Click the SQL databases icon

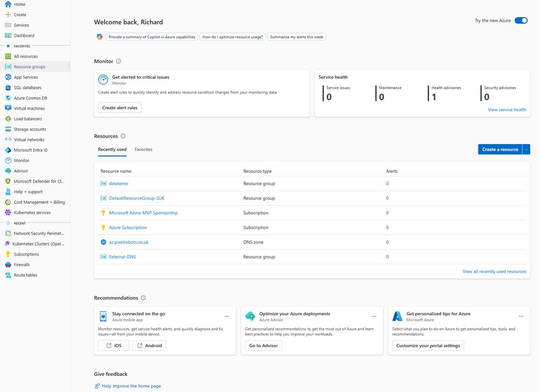click(8, 87)
